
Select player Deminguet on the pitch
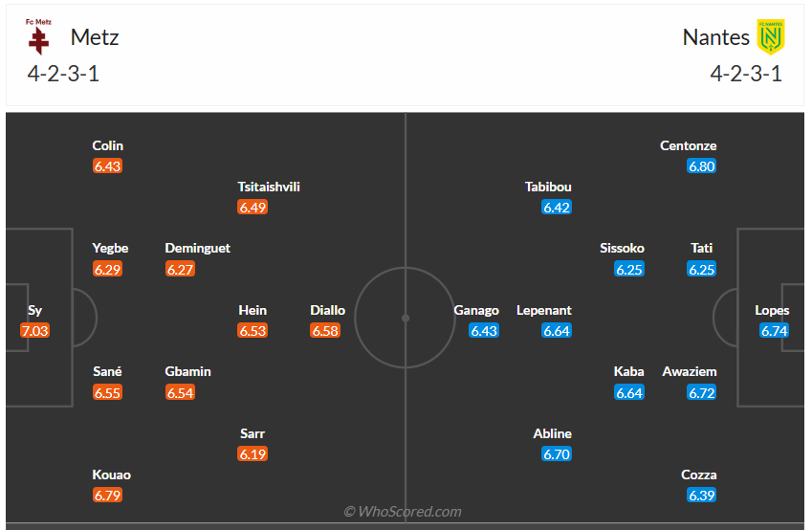(197, 248)
